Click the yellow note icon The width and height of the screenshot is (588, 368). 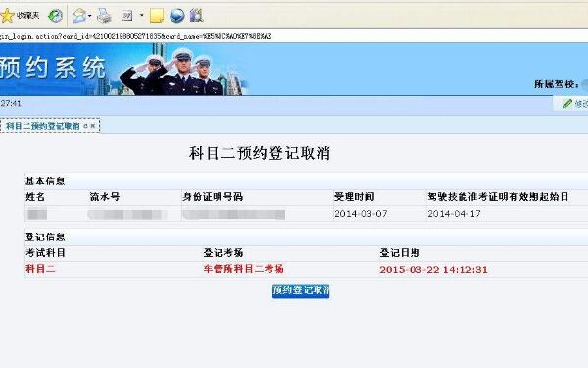(x=157, y=16)
